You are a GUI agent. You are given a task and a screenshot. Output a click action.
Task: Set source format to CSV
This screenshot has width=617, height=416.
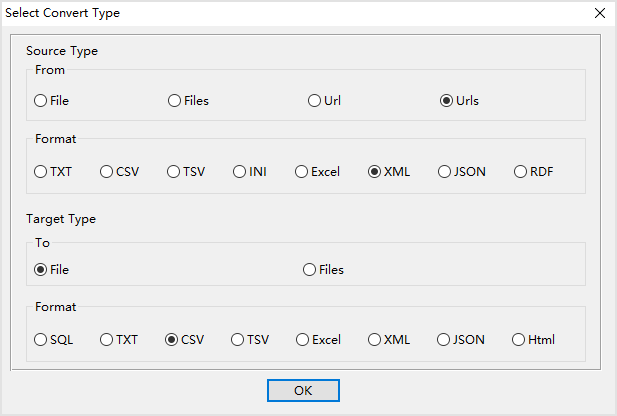click(x=107, y=172)
